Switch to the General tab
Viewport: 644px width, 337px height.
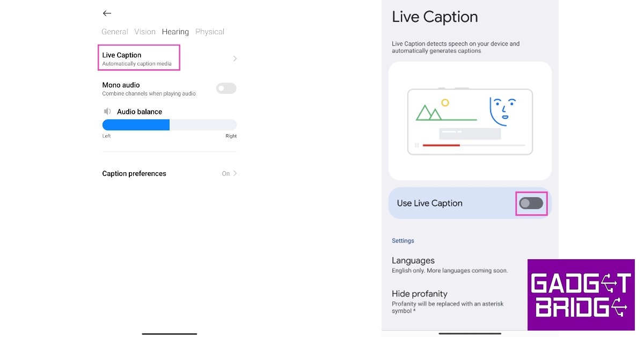coord(115,32)
